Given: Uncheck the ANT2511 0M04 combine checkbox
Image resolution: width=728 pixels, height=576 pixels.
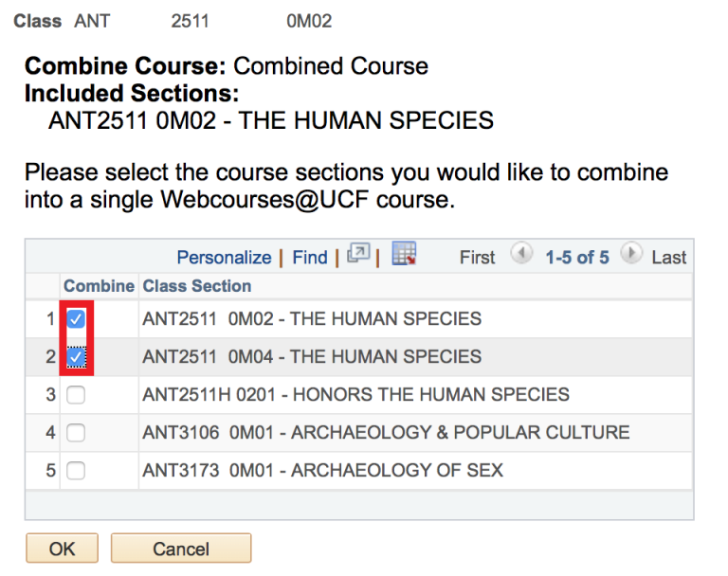Looking at the screenshot, I should pyautogui.click(x=76, y=357).
